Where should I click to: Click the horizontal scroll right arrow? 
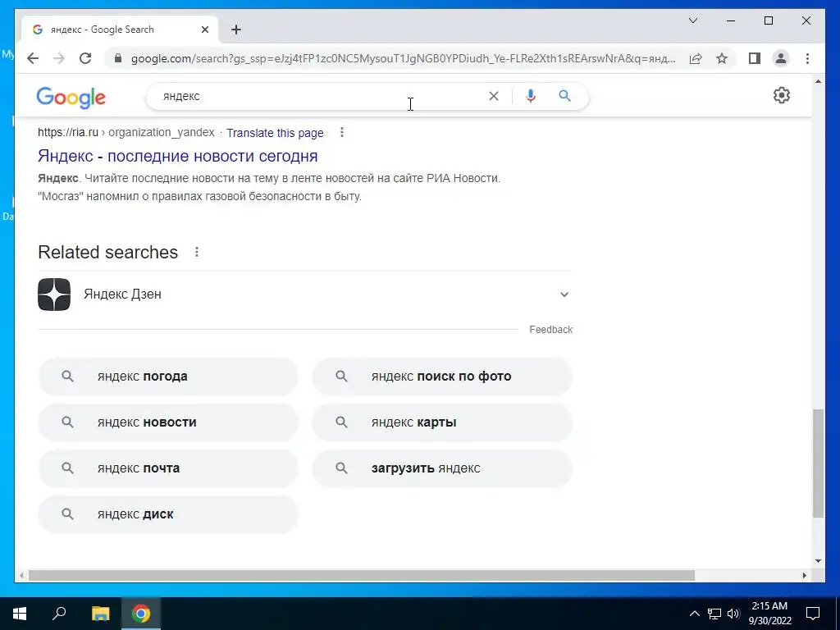pyautogui.click(x=805, y=576)
